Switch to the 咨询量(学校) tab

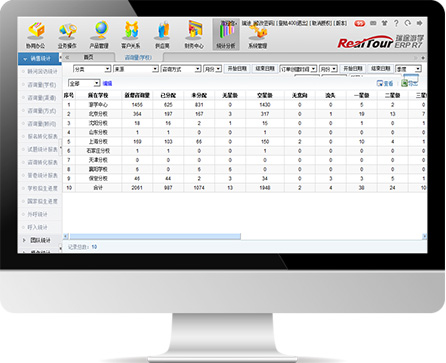click(138, 58)
